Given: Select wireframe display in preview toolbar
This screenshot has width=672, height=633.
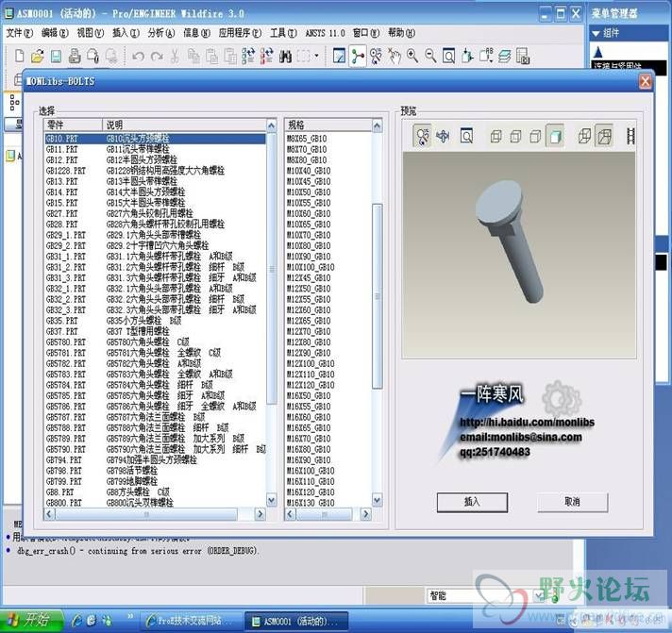Looking at the screenshot, I should [496, 137].
